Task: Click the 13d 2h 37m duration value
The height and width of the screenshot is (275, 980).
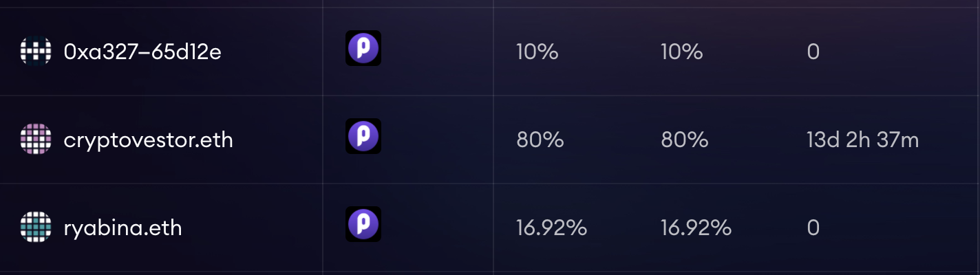Action: (x=862, y=140)
